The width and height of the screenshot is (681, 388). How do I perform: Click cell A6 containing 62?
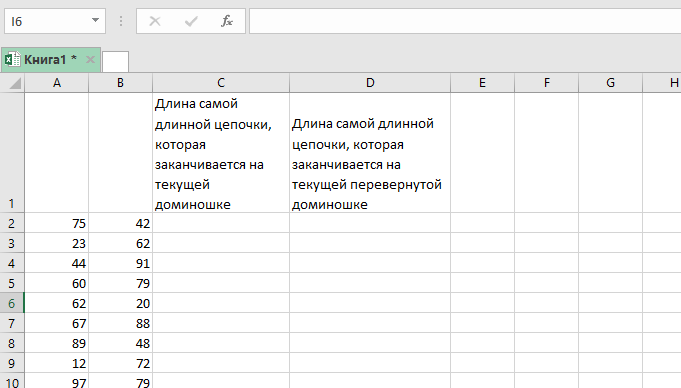click(56, 303)
